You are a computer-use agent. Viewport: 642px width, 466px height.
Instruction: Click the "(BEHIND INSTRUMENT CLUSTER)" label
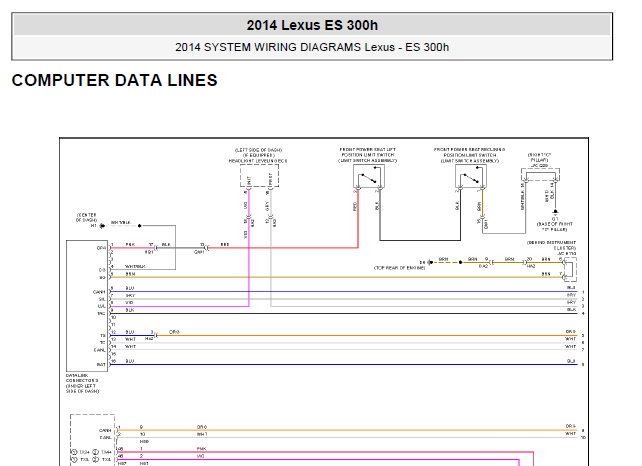(x=551, y=245)
